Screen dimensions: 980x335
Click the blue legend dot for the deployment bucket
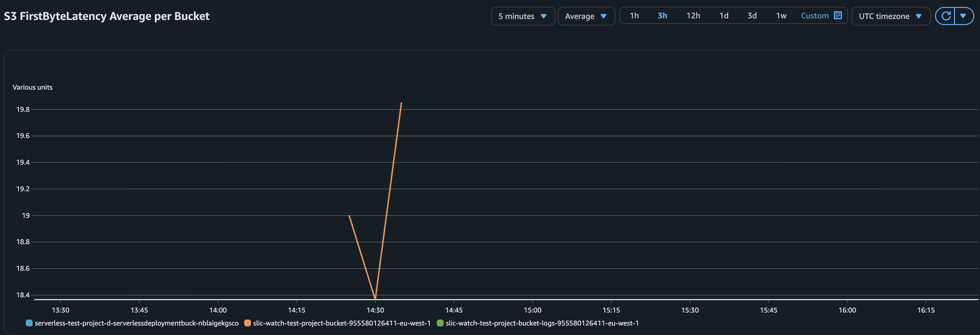[29, 323]
